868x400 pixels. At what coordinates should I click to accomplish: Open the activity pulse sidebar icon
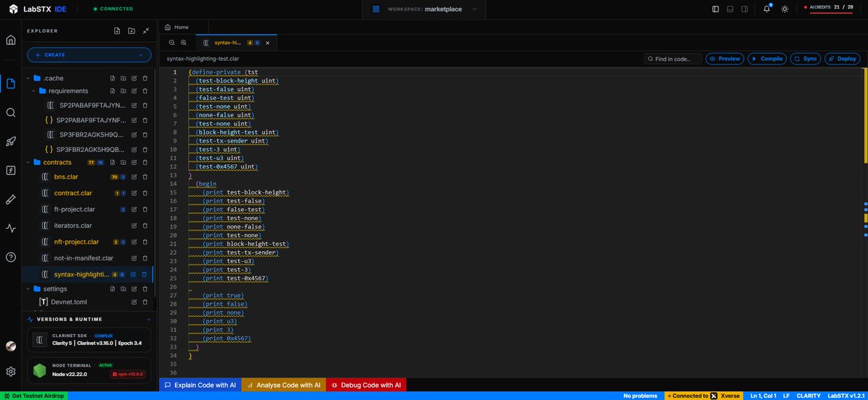click(x=11, y=228)
